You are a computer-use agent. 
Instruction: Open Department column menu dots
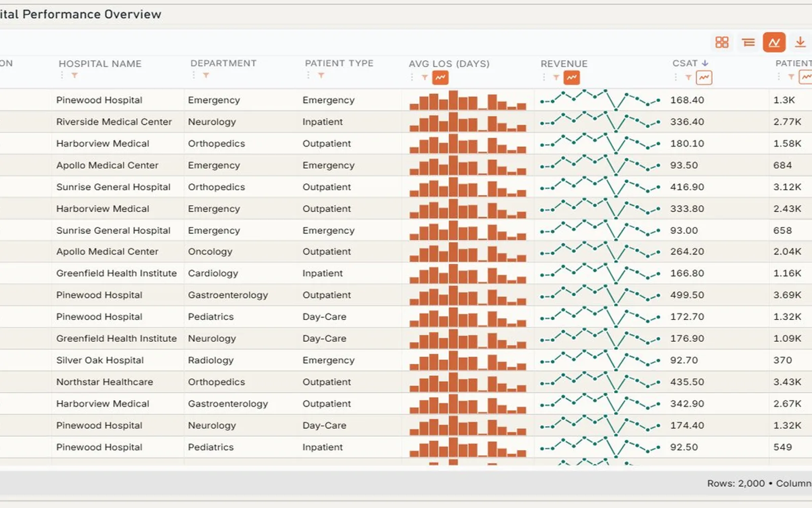[193, 75]
